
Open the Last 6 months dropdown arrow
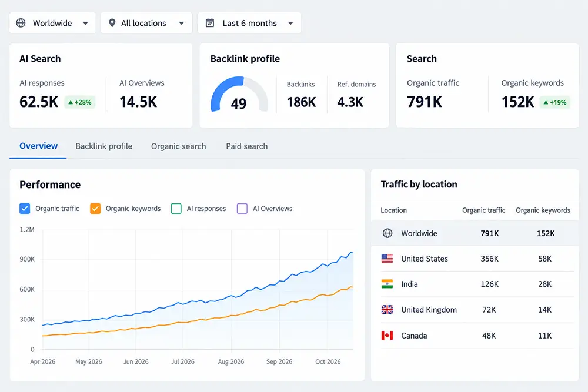click(x=290, y=24)
